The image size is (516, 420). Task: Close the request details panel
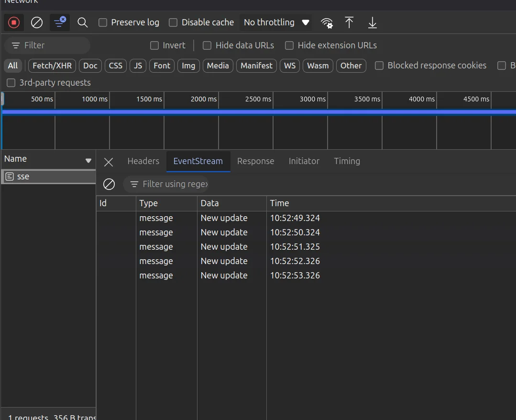click(x=109, y=162)
